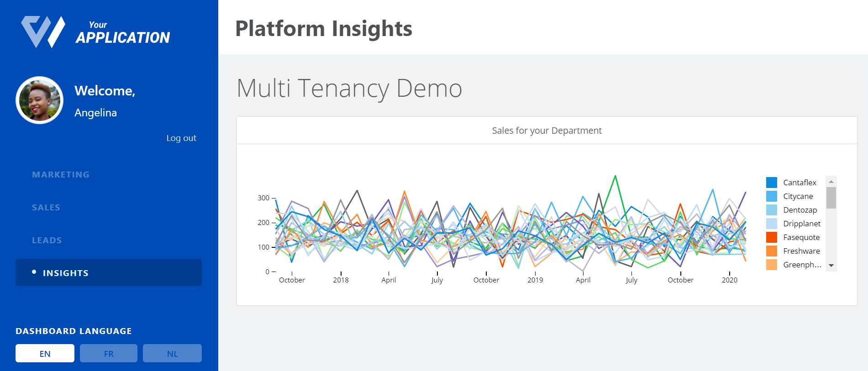Image resolution: width=868 pixels, height=371 pixels.
Task: Select EN dashboard language
Action: [45, 353]
